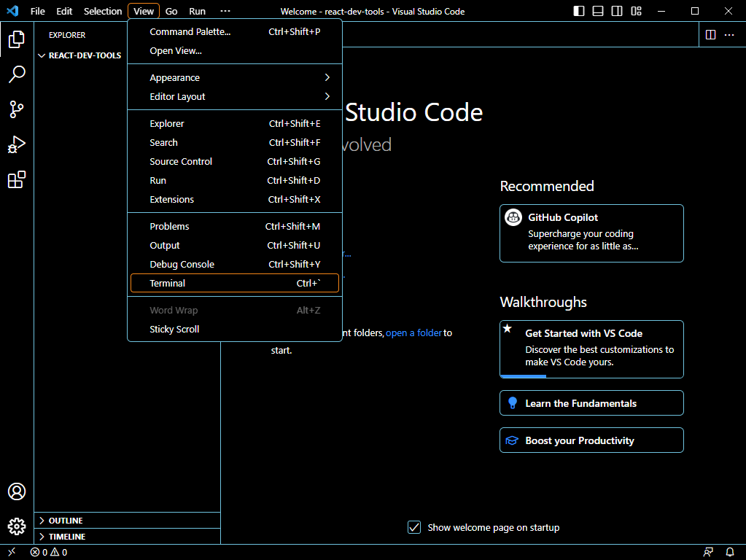Toggle Sticky Scroll in View menu
The width and height of the screenshot is (746, 560).
coord(235,330)
